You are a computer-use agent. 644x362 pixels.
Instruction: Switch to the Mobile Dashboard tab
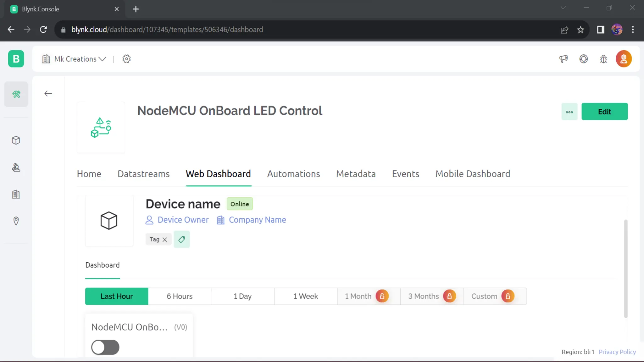[x=473, y=174]
